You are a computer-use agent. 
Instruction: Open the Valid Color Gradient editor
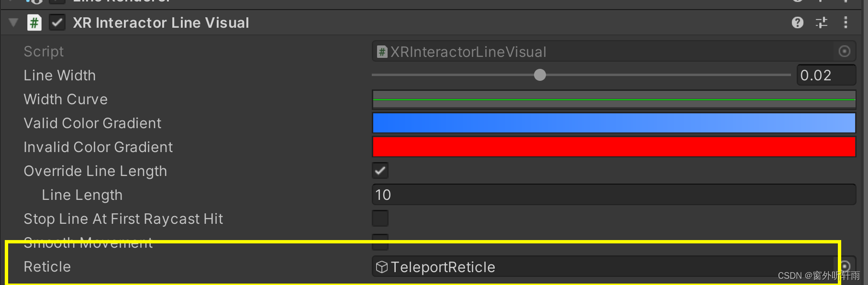[614, 123]
